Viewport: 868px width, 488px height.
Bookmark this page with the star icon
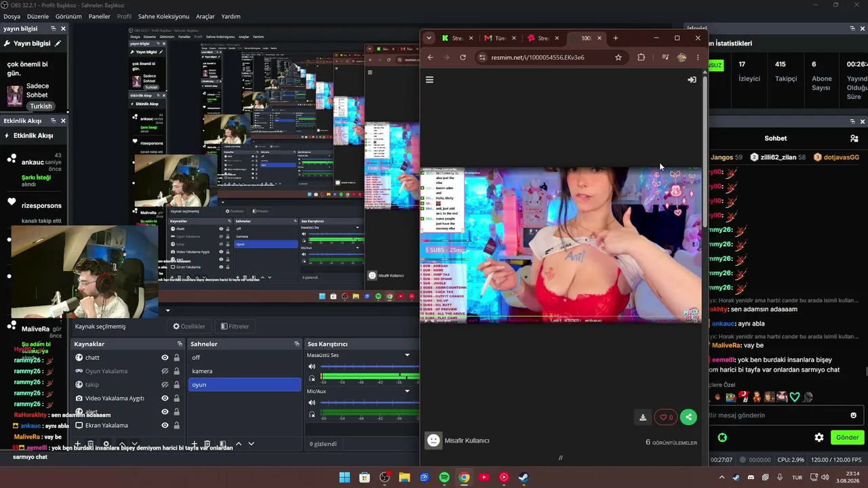click(618, 58)
